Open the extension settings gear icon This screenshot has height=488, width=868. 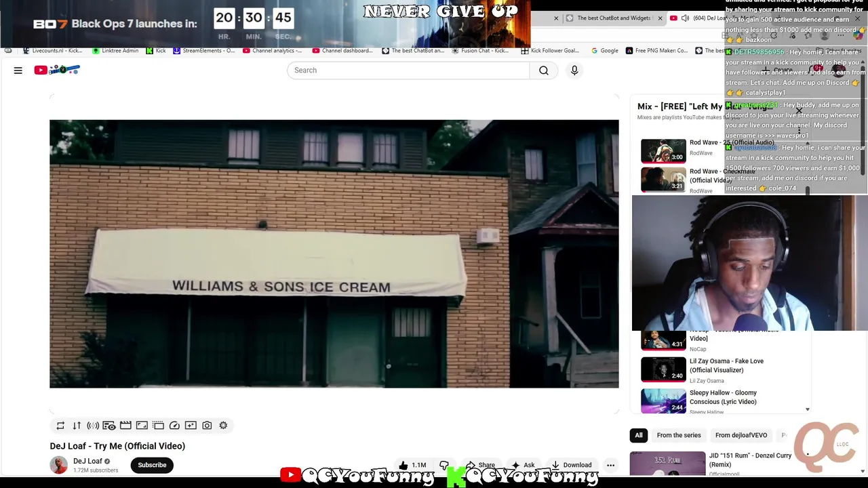coord(223,426)
